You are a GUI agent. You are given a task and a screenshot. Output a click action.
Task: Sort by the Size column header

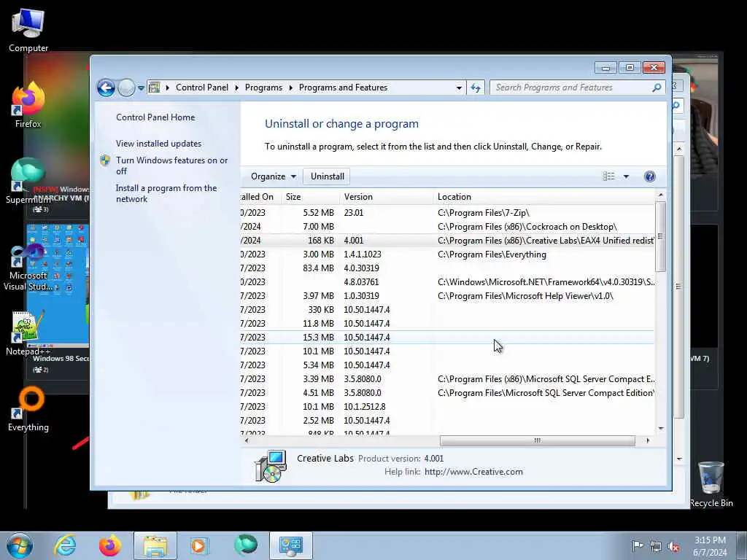click(310, 197)
